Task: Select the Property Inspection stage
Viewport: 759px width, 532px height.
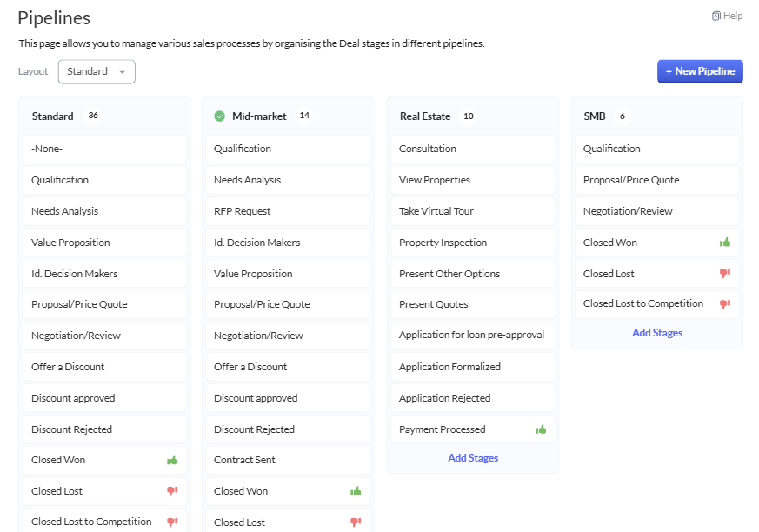Action: (473, 243)
